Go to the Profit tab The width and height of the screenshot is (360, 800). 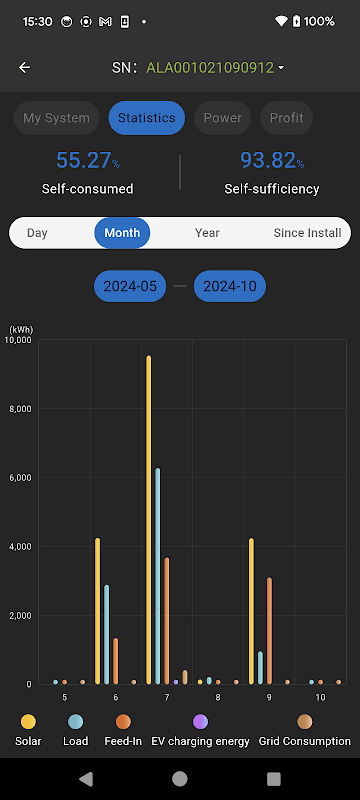pos(287,118)
